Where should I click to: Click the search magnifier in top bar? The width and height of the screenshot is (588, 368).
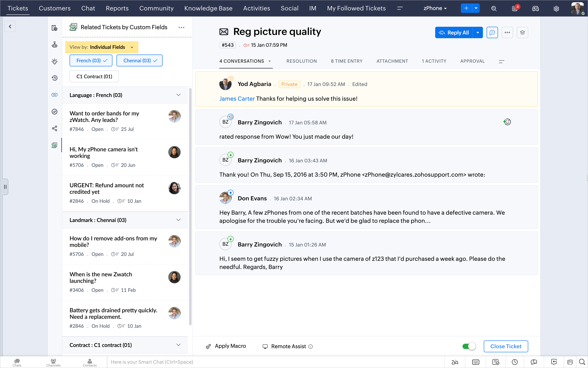(x=494, y=9)
